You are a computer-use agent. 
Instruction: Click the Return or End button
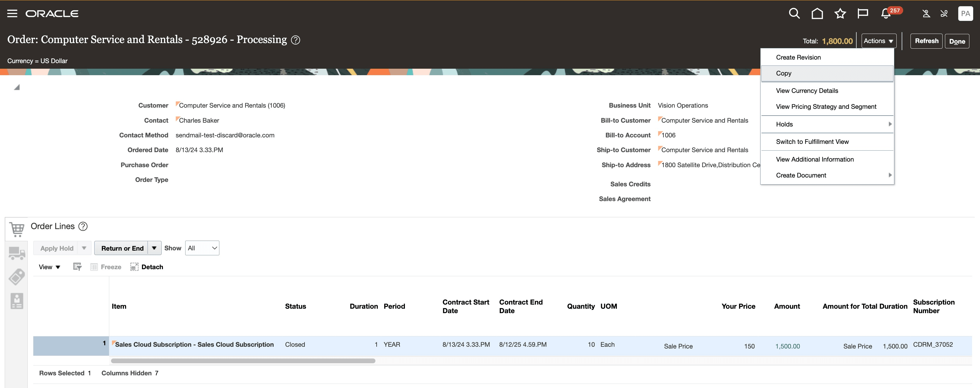pos(122,248)
